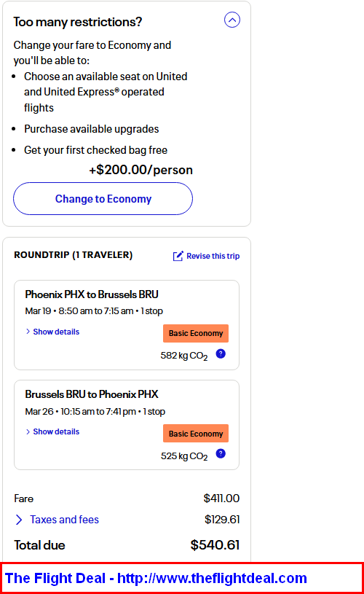Click Basic Economy badge on outbound flight

point(196,333)
